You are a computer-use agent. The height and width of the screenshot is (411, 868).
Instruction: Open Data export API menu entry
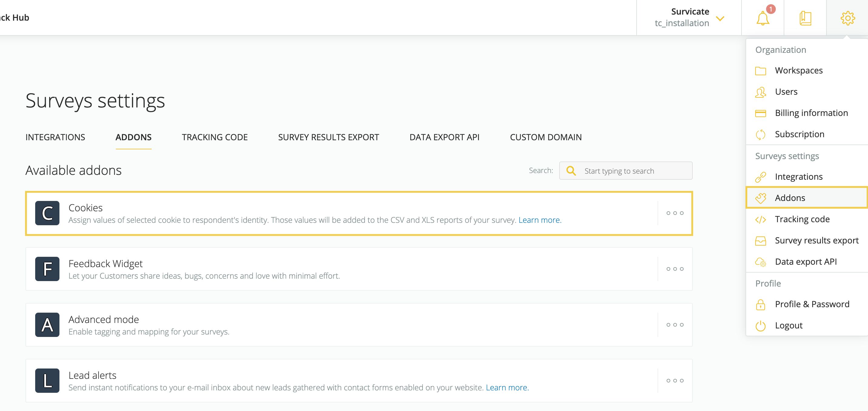pyautogui.click(x=807, y=262)
